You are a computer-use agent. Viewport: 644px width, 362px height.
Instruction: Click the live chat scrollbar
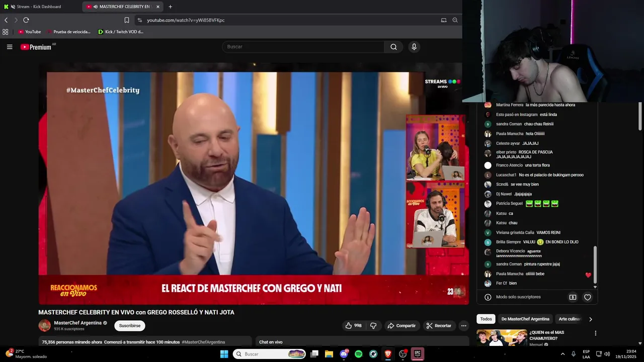pos(595,264)
